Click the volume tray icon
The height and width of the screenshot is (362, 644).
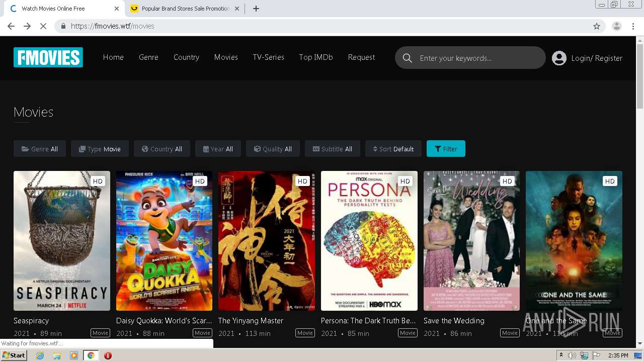click(x=572, y=355)
